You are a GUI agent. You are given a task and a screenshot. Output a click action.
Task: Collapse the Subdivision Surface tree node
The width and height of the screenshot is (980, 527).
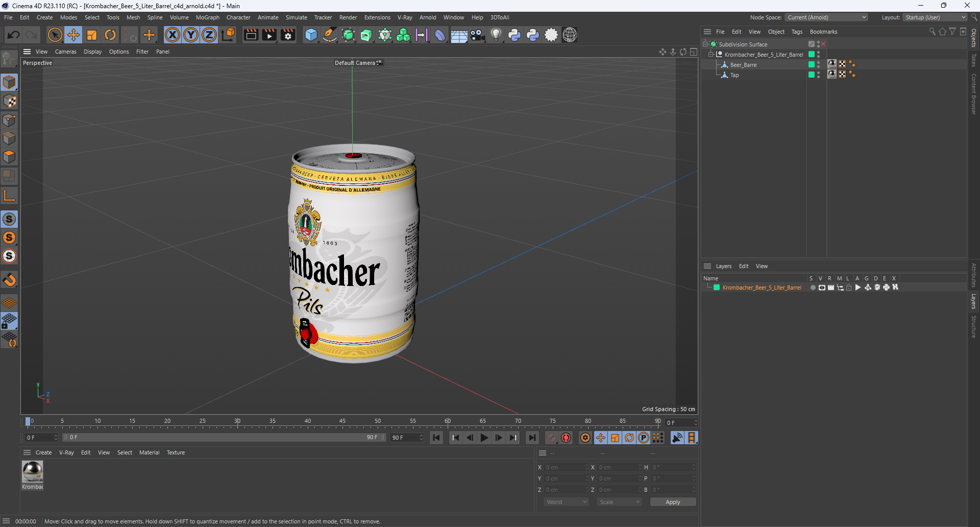click(705, 44)
